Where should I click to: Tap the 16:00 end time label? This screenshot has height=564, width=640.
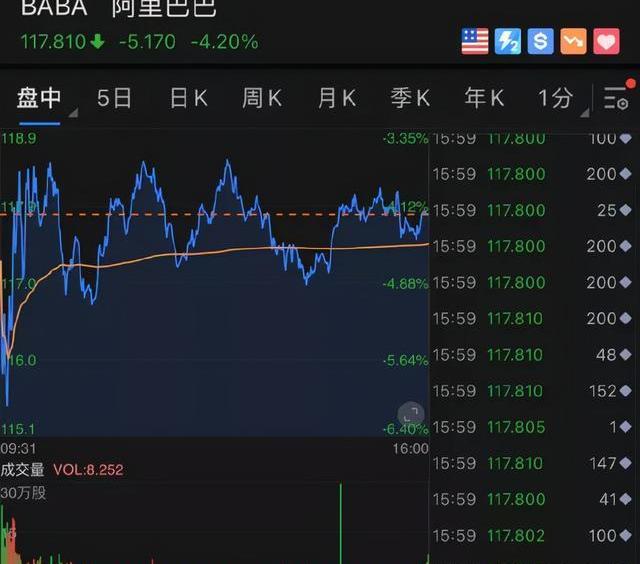coord(411,449)
